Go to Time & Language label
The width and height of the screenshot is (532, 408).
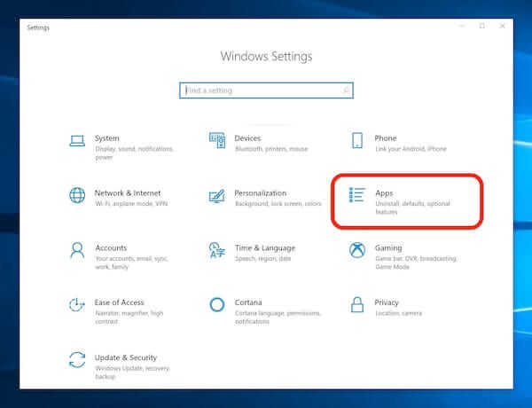tap(265, 248)
